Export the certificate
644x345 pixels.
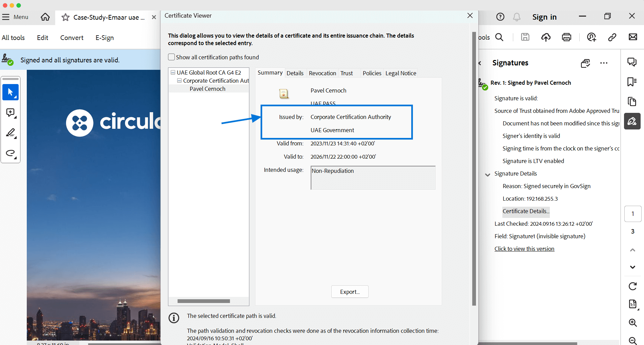click(350, 291)
